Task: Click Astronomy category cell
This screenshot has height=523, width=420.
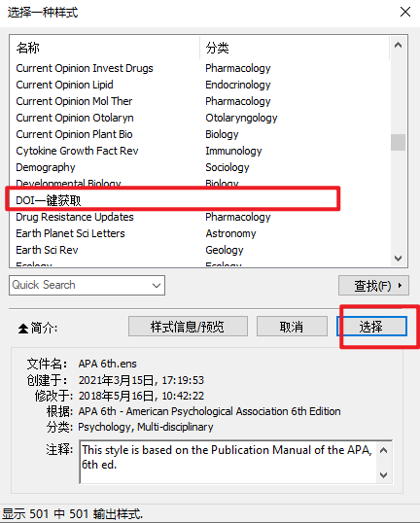Action: 230,233
